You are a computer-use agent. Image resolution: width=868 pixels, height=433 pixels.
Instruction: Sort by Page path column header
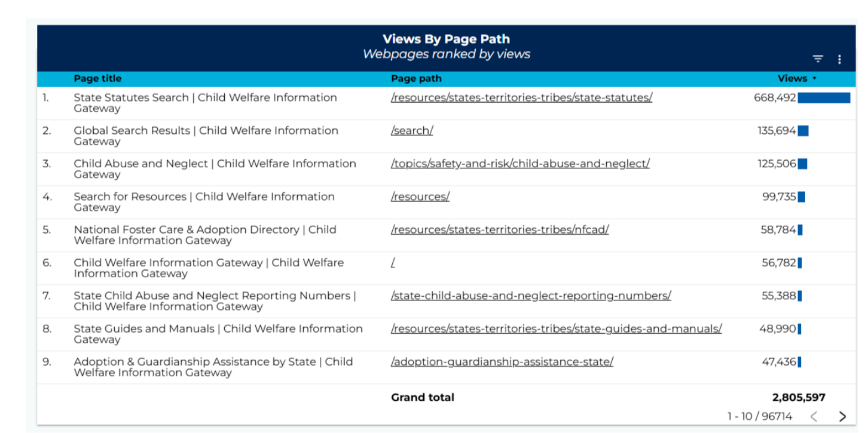(x=416, y=78)
